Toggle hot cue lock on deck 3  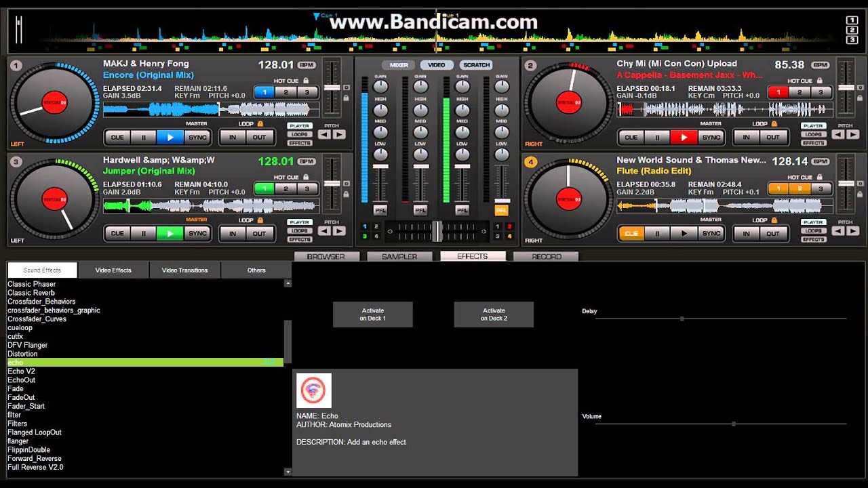tap(306, 177)
